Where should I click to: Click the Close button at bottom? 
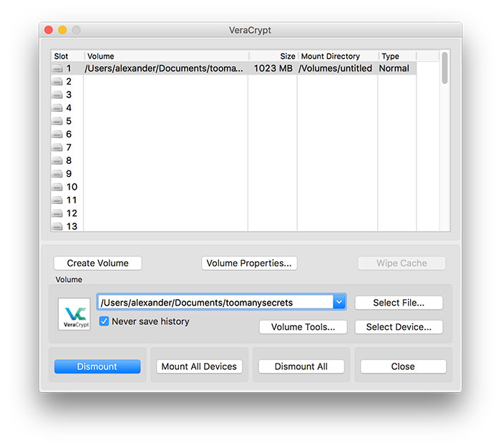403,366
